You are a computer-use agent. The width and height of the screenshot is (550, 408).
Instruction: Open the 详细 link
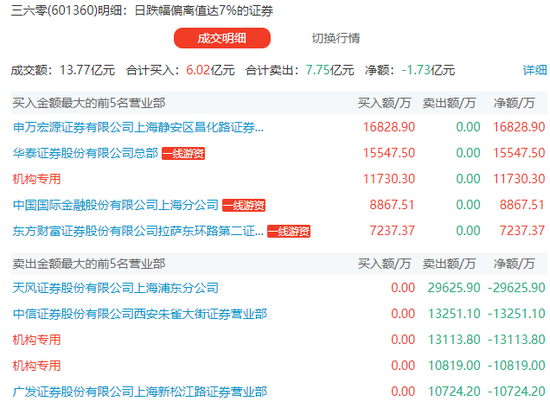click(x=535, y=70)
